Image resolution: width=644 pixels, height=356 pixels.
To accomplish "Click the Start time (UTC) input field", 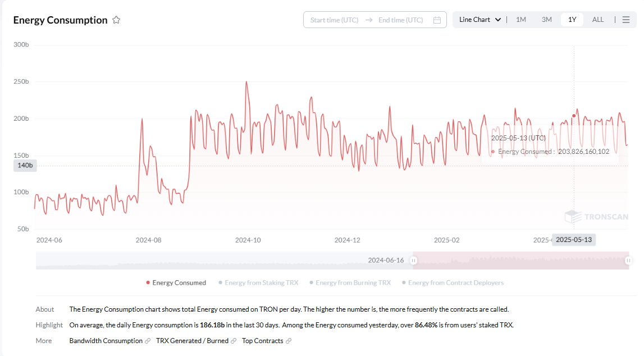I will (x=335, y=20).
